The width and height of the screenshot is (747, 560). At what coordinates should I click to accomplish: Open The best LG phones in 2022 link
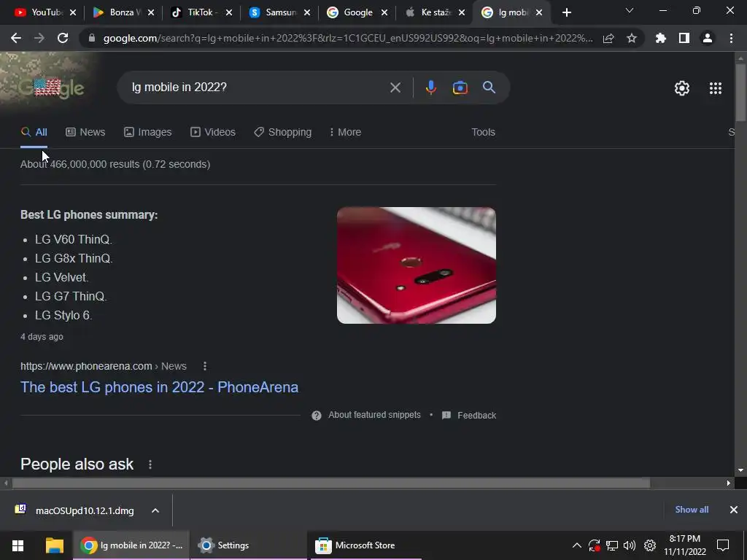pyautogui.click(x=159, y=387)
